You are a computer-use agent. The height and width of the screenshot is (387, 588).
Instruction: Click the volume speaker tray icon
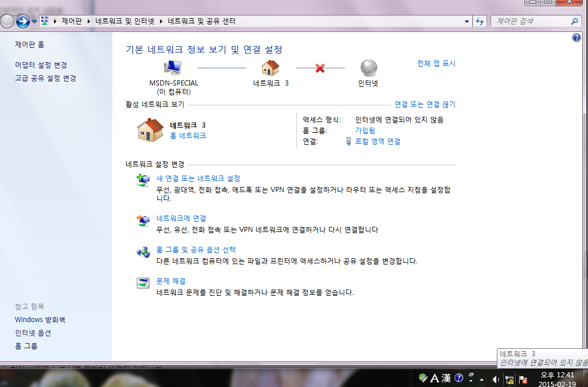[x=496, y=380]
